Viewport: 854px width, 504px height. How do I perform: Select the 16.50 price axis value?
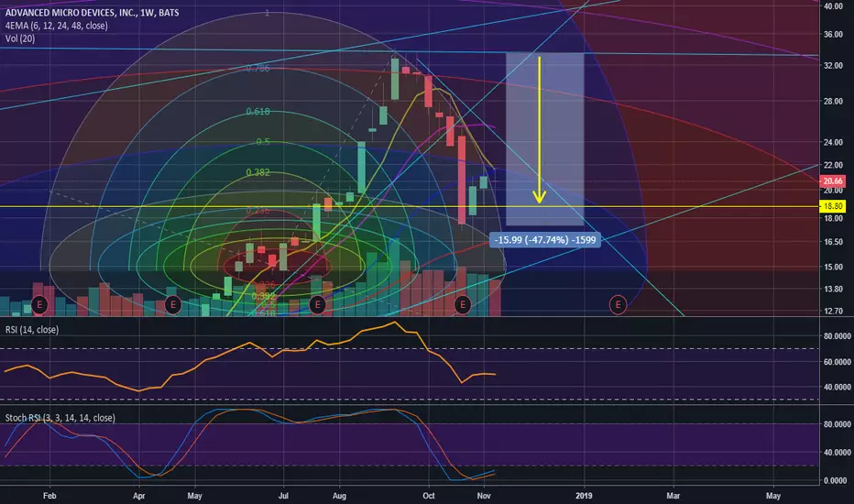833,242
